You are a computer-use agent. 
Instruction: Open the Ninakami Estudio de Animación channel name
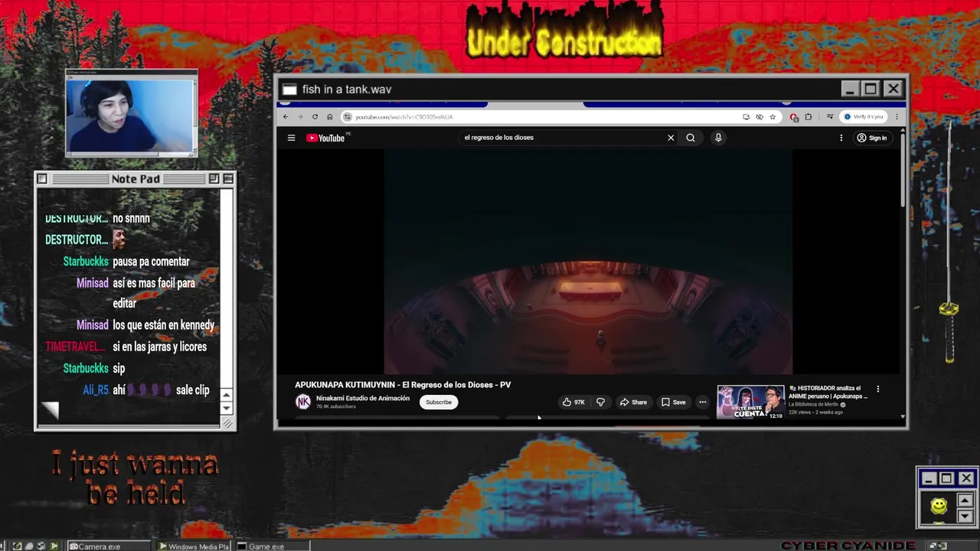(x=363, y=398)
